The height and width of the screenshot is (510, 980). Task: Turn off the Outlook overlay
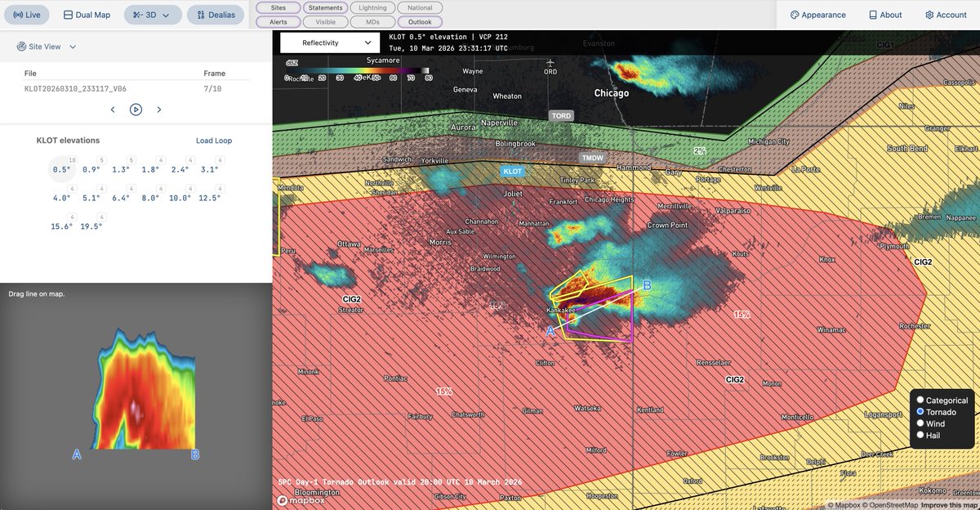[419, 22]
